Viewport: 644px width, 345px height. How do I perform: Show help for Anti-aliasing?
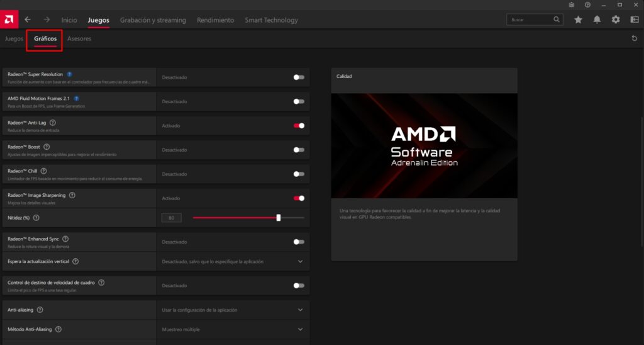40,310
